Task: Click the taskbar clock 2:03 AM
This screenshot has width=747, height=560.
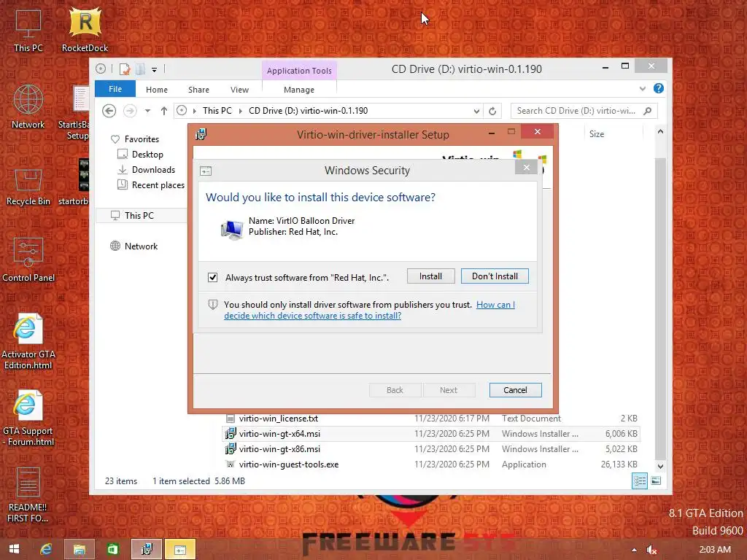Action: [715, 550]
